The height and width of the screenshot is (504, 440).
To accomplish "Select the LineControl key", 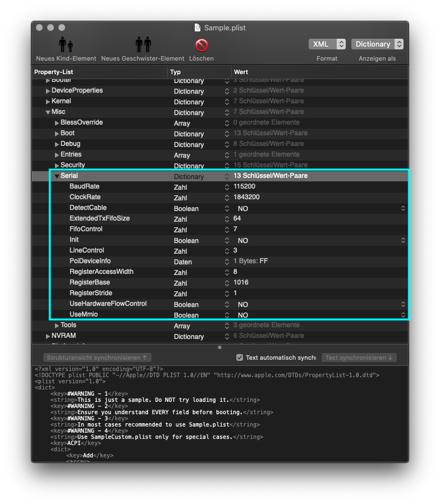I will (x=87, y=250).
